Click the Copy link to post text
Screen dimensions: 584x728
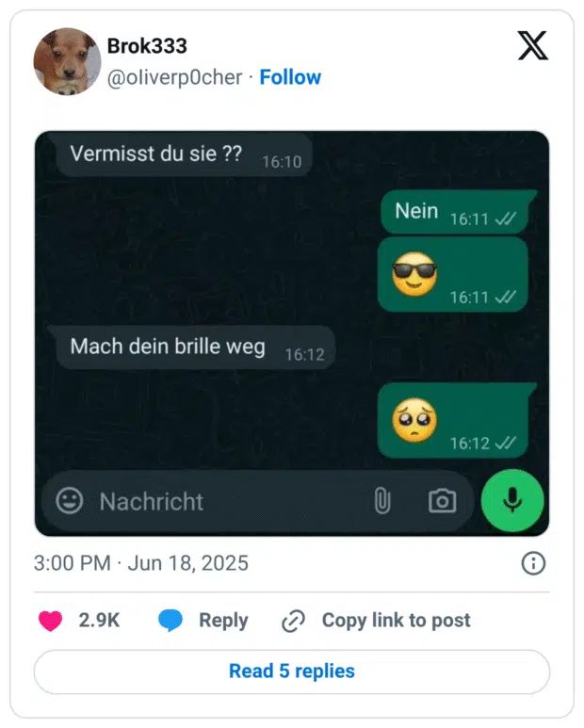396,621
